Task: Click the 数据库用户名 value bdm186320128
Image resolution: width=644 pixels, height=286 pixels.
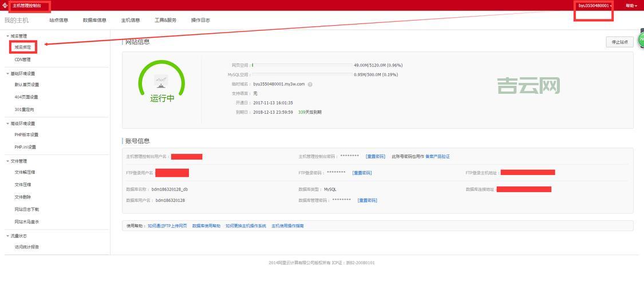Action: (x=170, y=200)
